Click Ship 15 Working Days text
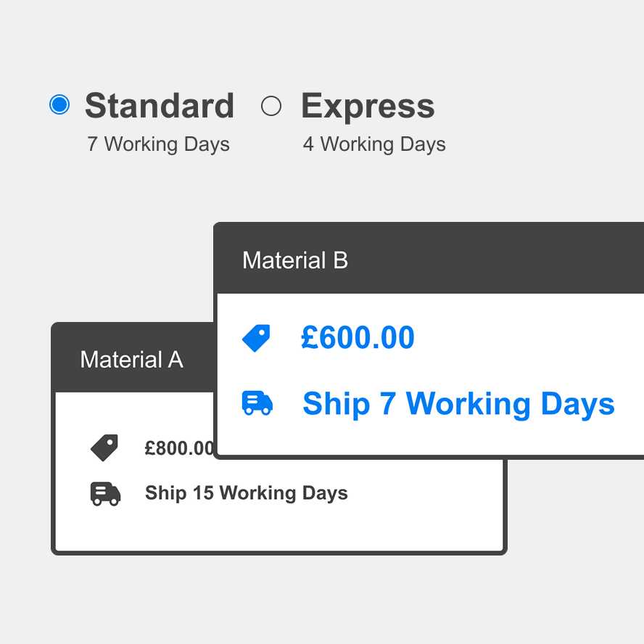 247,493
